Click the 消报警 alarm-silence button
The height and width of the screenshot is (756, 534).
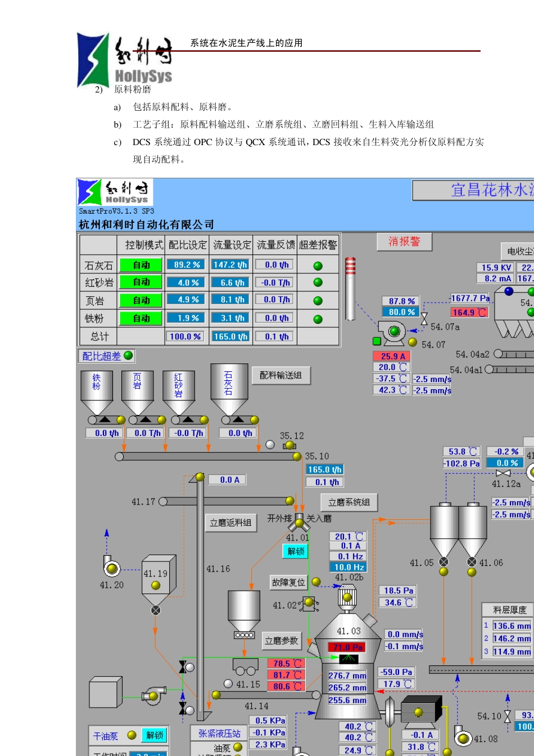pyautogui.click(x=405, y=242)
